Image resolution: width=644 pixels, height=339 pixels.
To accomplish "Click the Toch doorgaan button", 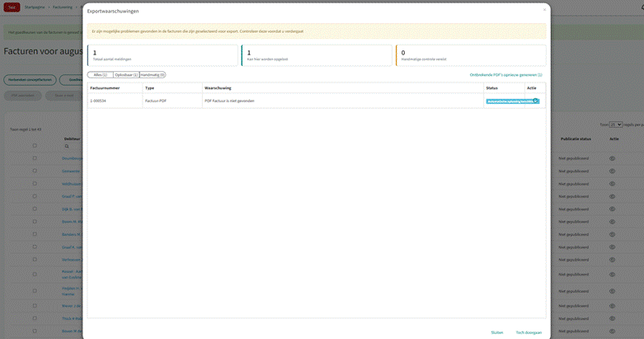I will (x=529, y=332).
